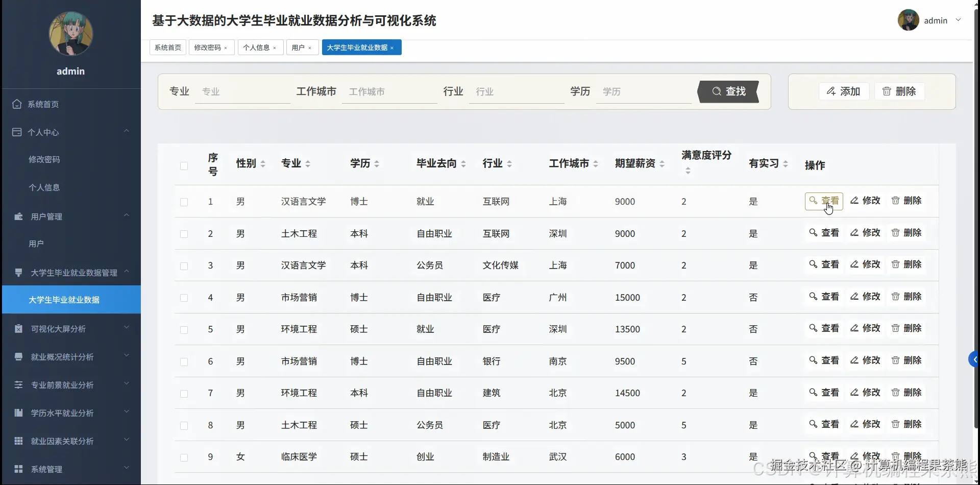Close the 个人信息 tab with its x

click(275, 48)
